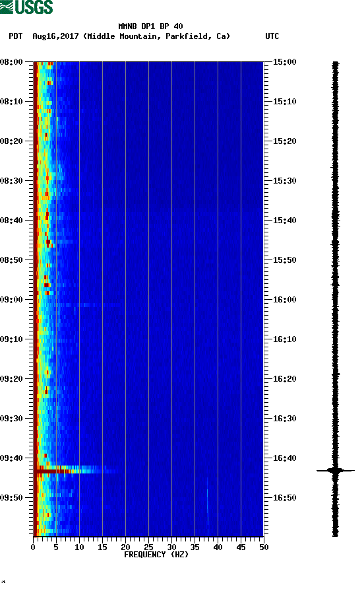The image size is (364, 589).
Task: Click the 15 Hz frequency axis label
Action: point(102,547)
